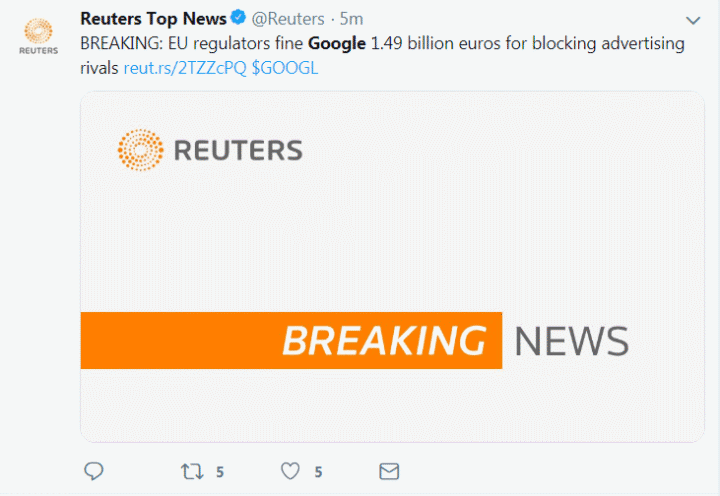Click the orange BREAKING banner
720x496 pixels.
click(x=291, y=341)
